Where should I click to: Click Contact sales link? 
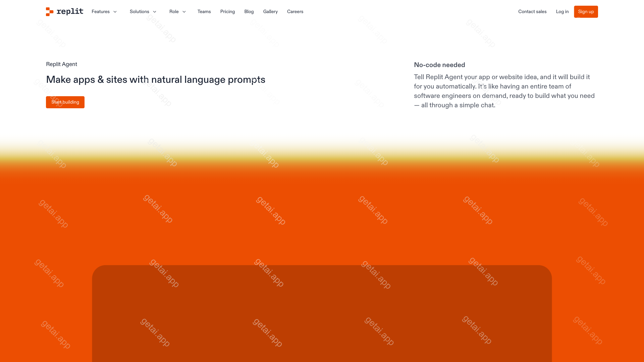point(532,12)
